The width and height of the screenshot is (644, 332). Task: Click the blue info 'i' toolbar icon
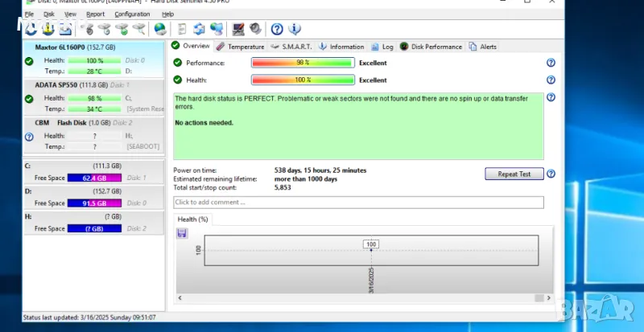point(295,30)
